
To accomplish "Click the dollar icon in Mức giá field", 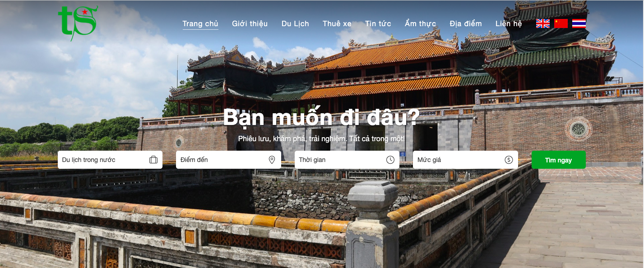I will (x=509, y=160).
